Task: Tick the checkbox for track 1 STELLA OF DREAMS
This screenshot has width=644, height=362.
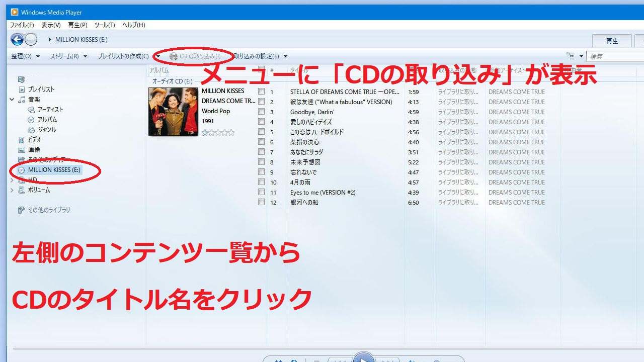Action: (x=261, y=92)
